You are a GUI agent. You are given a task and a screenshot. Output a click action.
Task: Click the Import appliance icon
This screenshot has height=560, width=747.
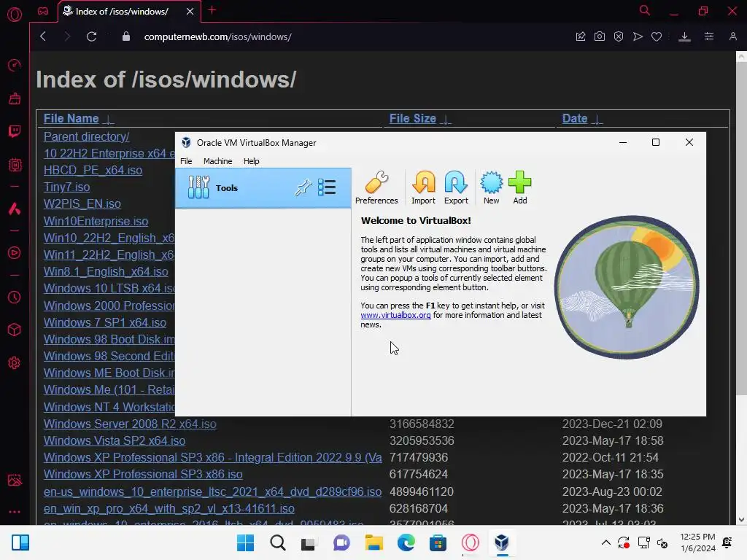(423, 187)
